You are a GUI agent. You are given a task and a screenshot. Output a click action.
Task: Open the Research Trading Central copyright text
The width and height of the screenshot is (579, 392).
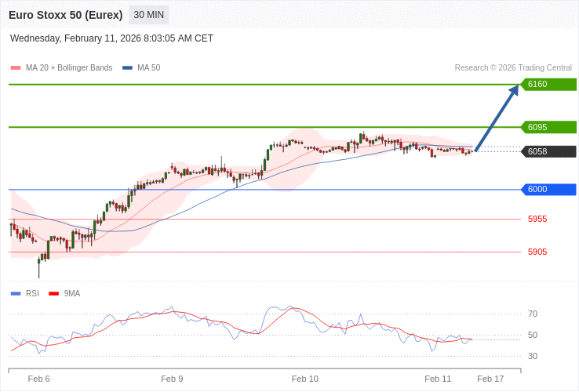pos(513,68)
